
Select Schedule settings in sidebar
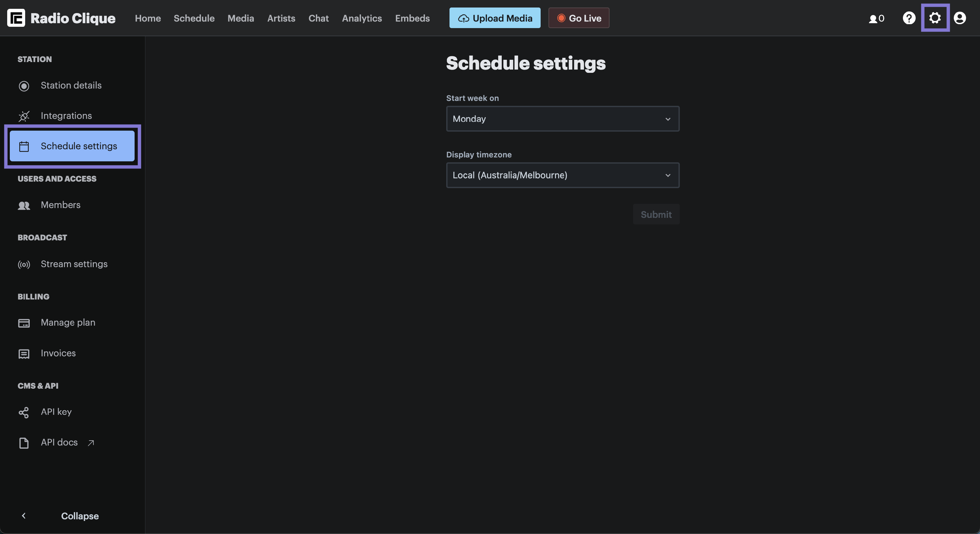(72, 146)
